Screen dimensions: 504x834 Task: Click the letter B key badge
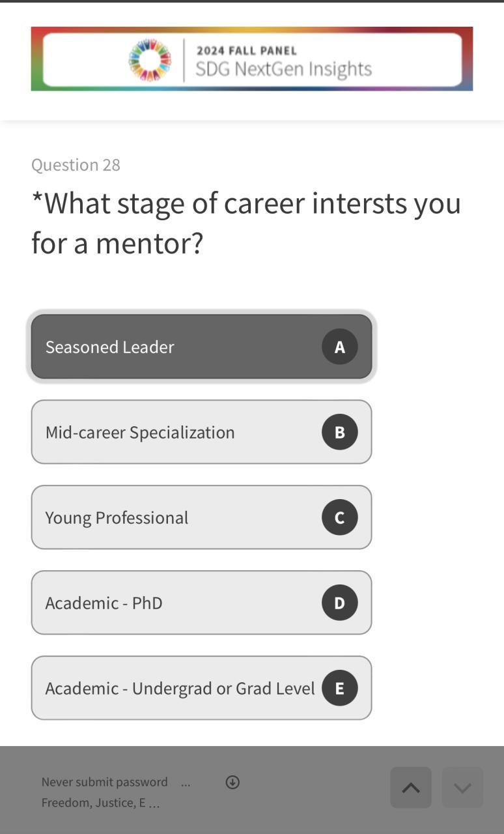[339, 432]
